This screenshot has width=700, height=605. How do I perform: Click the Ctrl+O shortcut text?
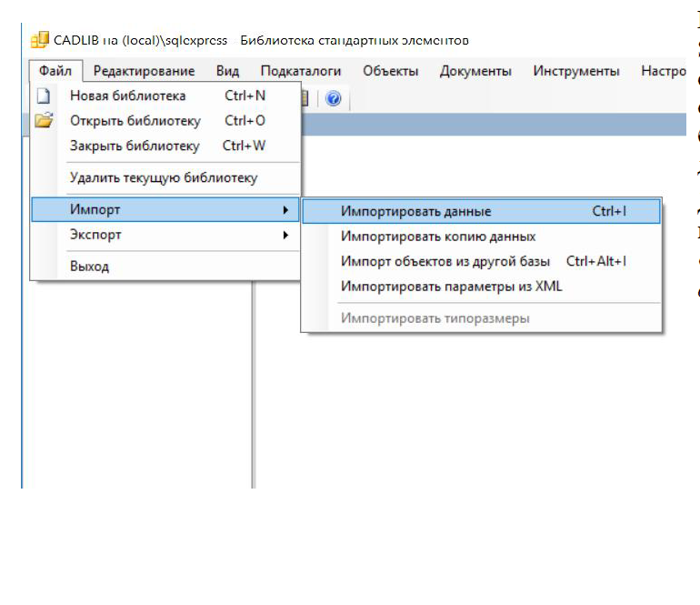(245, 121)
